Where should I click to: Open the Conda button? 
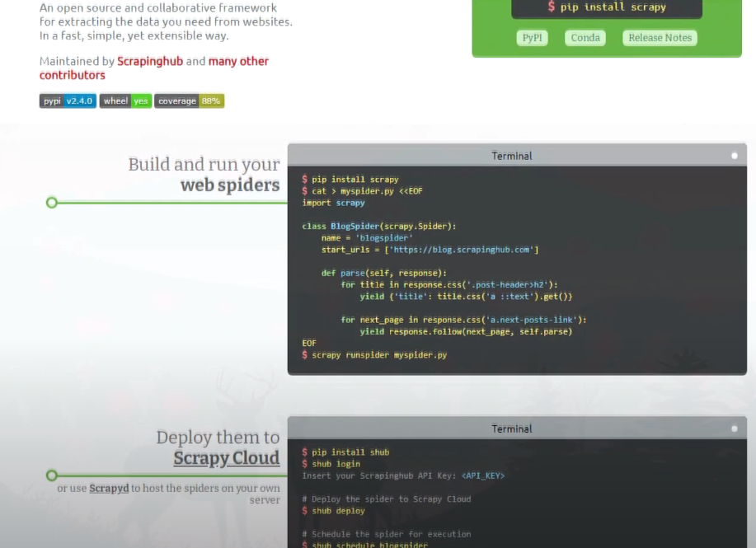click(x=585, y=38)
